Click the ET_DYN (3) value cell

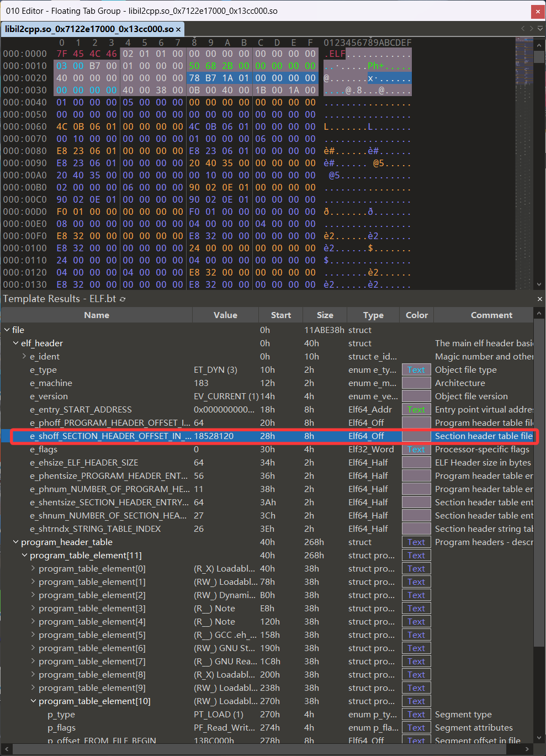coord(225,369)
